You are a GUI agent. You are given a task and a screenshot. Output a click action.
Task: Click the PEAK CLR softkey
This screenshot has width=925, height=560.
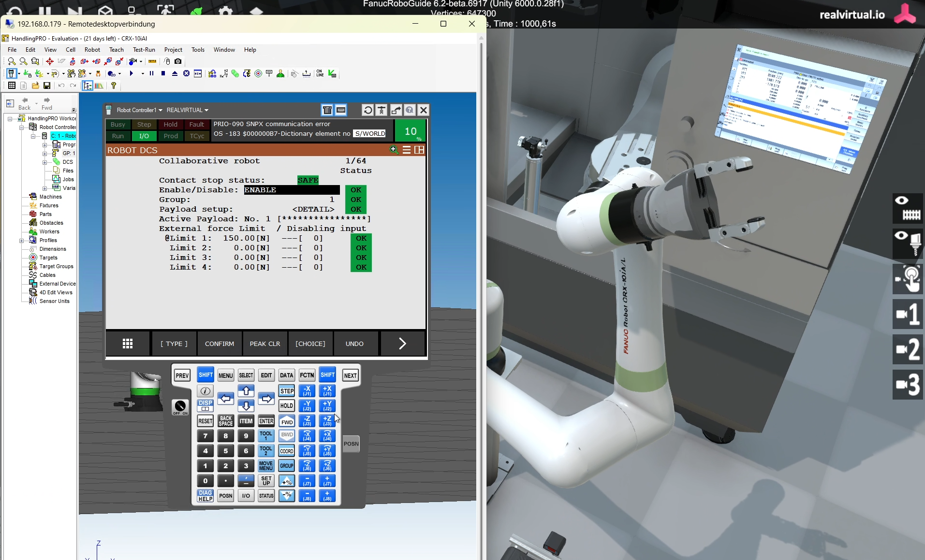(x=265, y=344)
